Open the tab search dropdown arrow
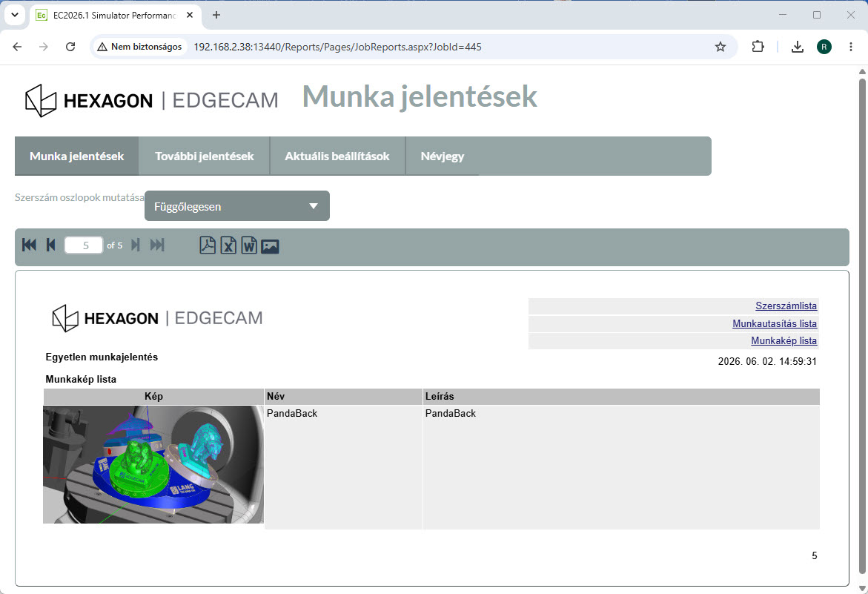This screenshot has height=594, width=868. [x=15, y=15]
